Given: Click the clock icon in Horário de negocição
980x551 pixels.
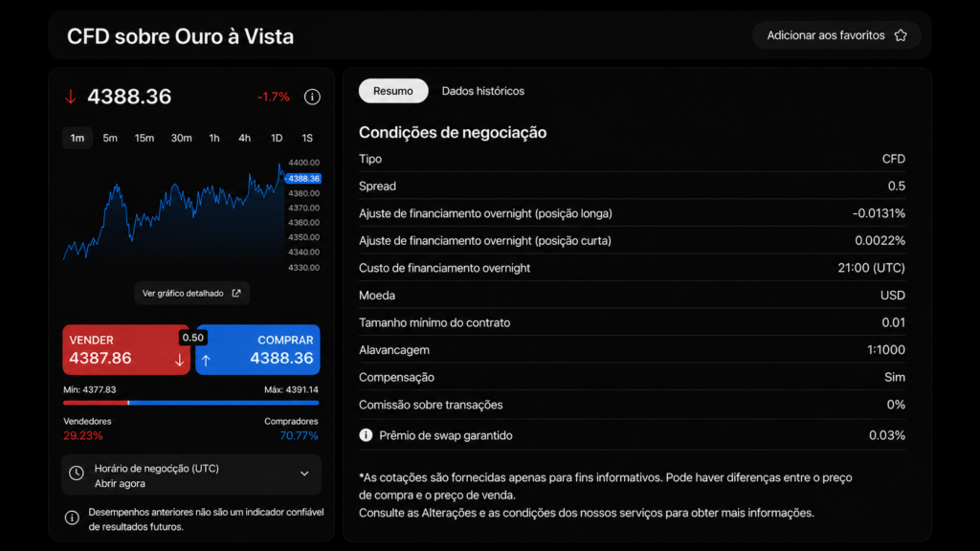Looking at the screenshot, I should click(77, 474).
